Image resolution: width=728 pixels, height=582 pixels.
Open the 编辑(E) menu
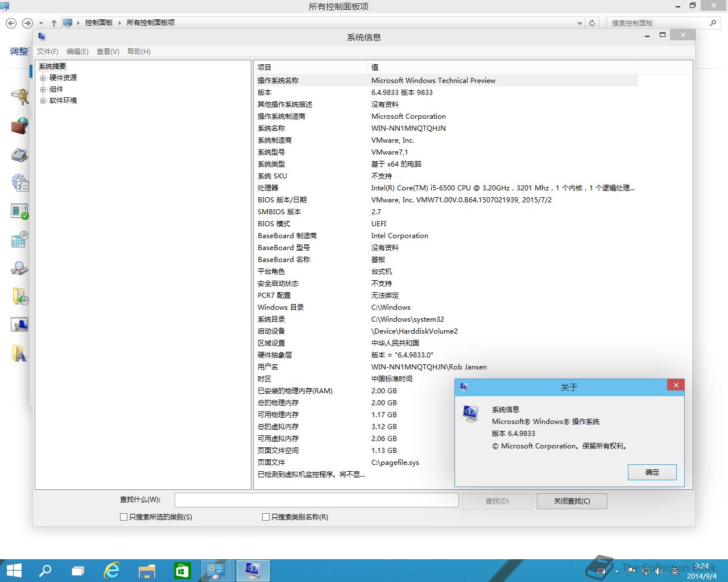[x=77, y=51]
